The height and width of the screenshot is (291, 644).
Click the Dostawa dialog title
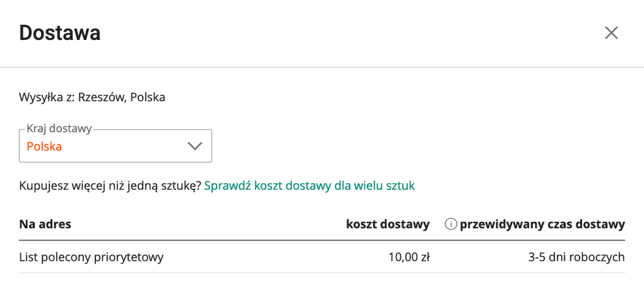[60, 33]
